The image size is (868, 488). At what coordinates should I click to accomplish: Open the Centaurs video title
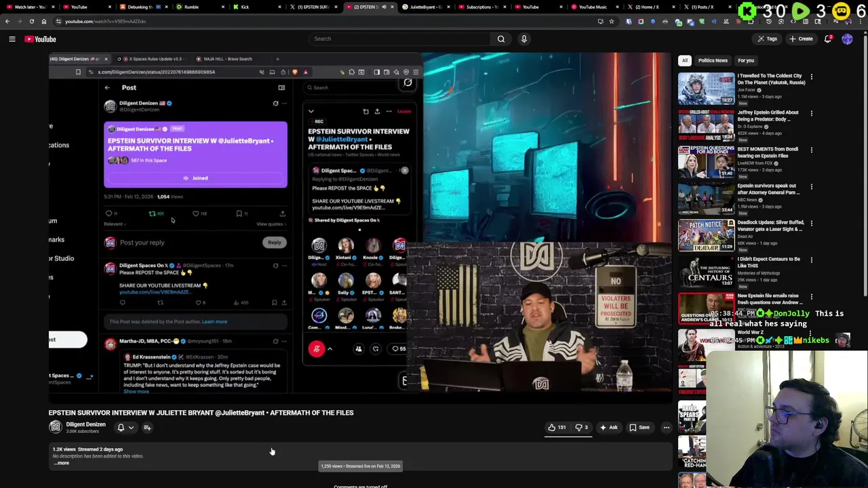768,262
